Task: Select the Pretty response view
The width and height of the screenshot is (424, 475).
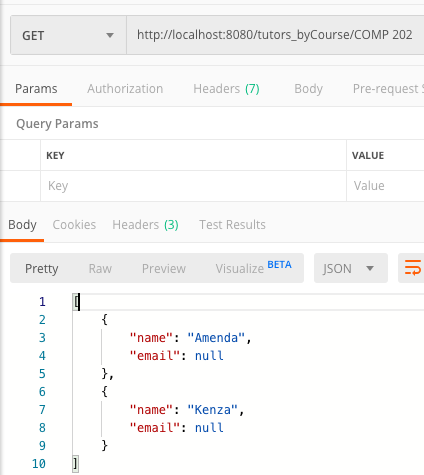Action: point(42,268)
